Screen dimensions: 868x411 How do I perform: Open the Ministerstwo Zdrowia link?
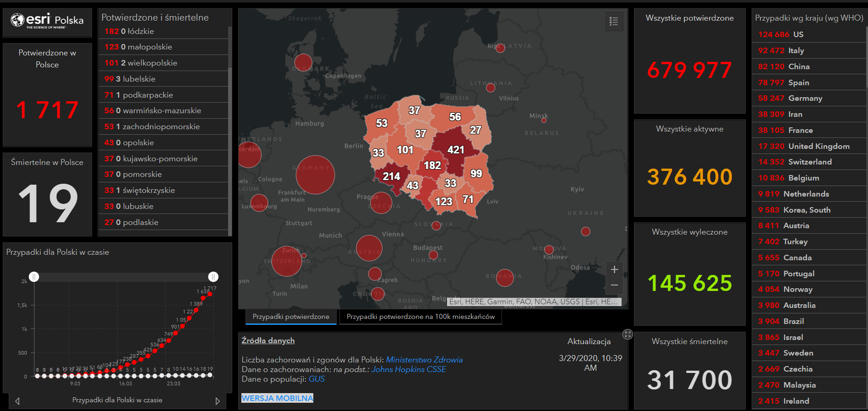424,360
